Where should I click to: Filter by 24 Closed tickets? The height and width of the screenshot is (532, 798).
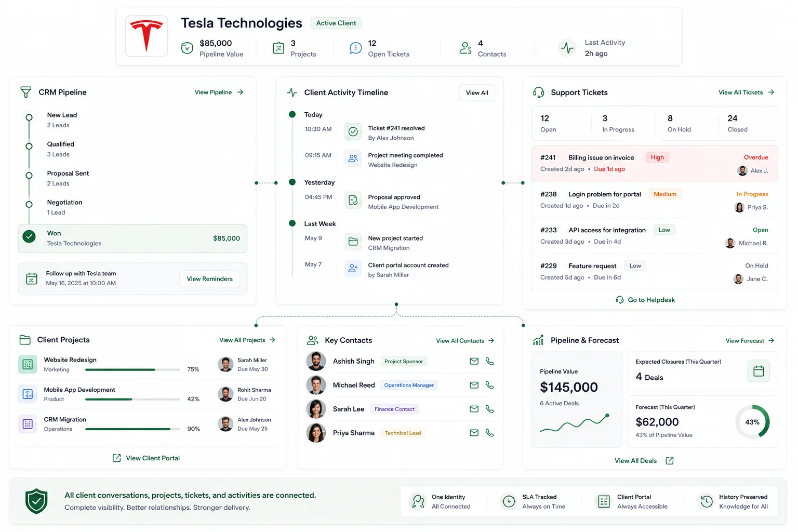(737, 124)
